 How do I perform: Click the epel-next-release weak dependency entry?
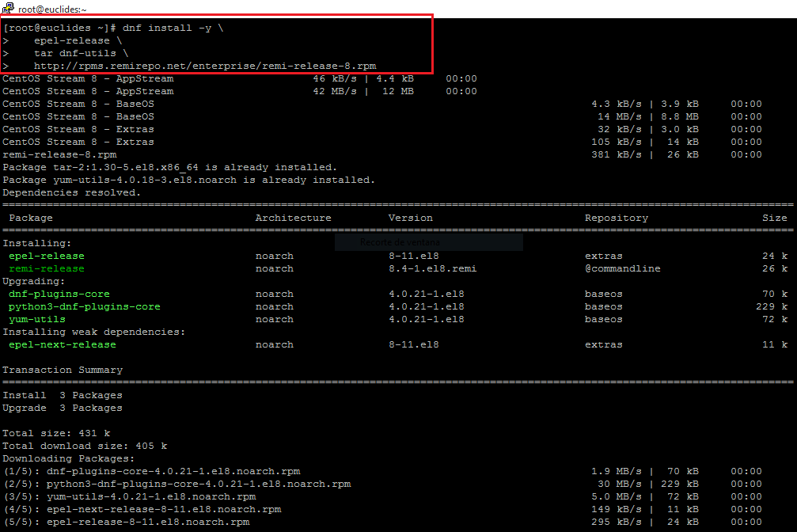click(63, 344)
